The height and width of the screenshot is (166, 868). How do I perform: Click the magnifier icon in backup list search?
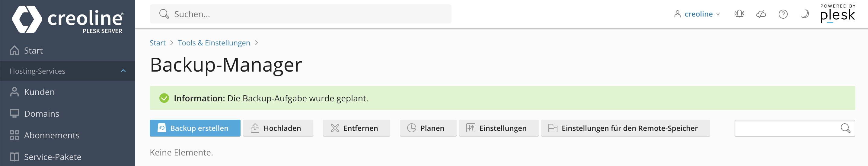(x=845, y=128)
